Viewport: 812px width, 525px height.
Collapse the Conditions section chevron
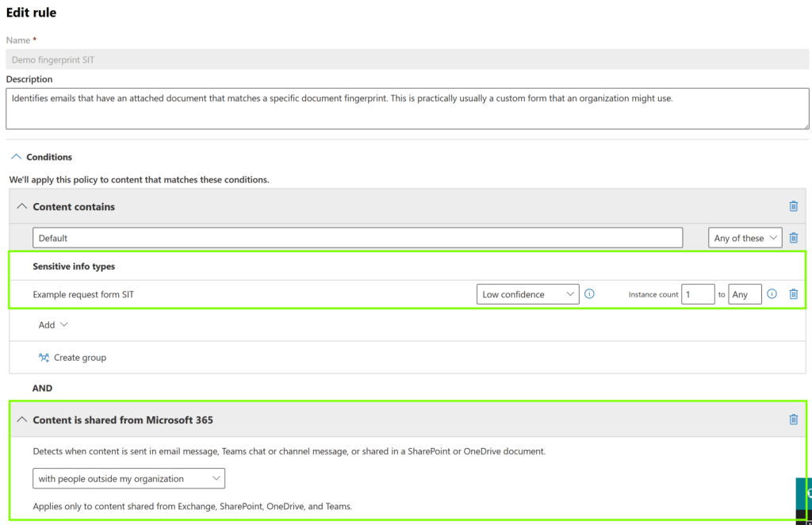(x=17, y=157)
